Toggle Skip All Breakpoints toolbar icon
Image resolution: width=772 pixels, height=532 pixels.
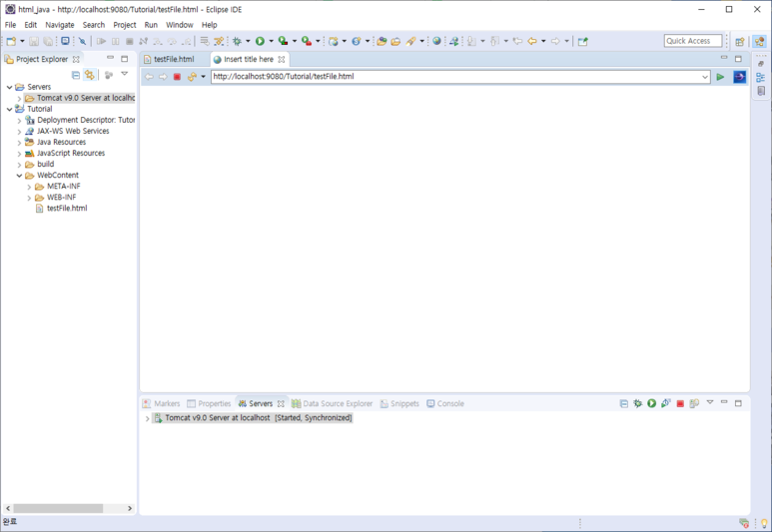[x=82, y=41]
